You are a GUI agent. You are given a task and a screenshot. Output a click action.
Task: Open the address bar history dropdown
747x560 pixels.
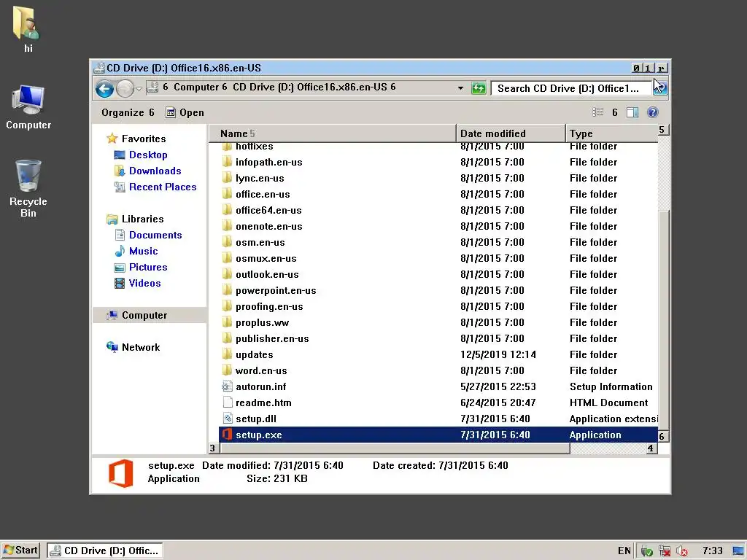click(460, 88)
